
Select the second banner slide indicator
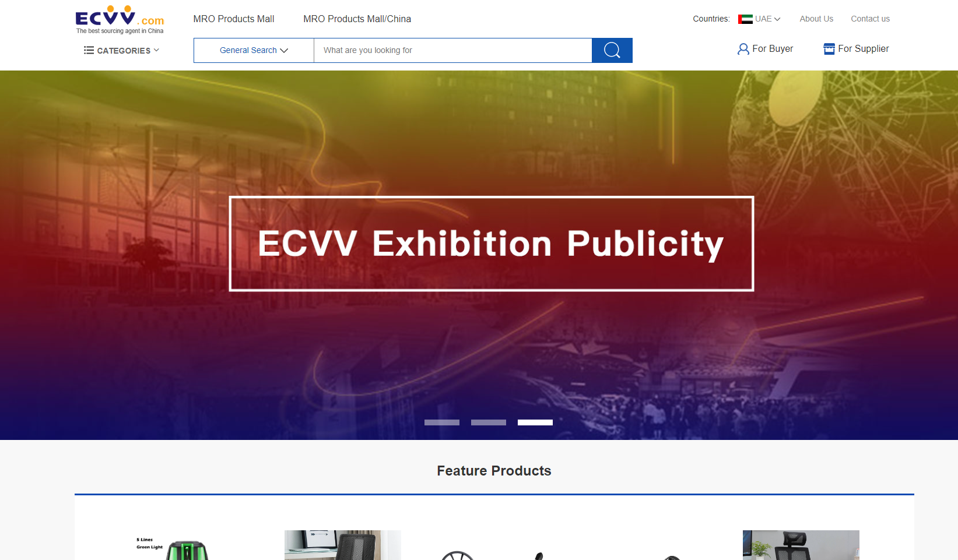pyautogui.click(x=489, y=422)
